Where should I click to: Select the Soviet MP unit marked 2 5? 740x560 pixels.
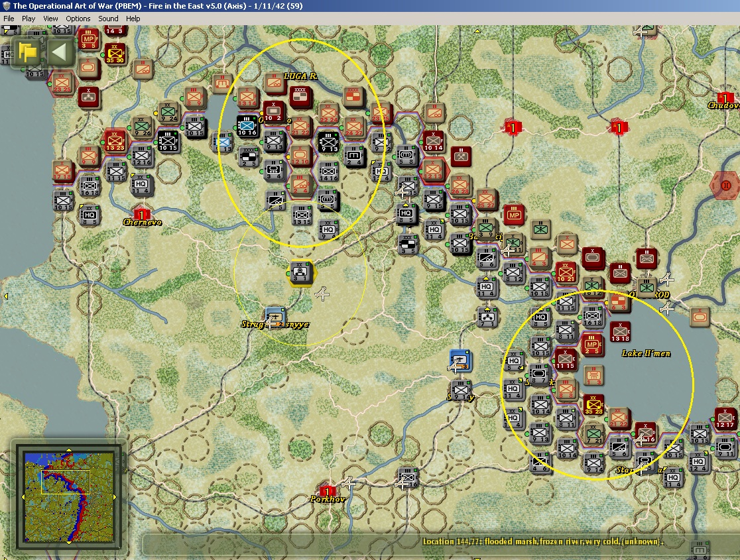click(x=592, y=345)
